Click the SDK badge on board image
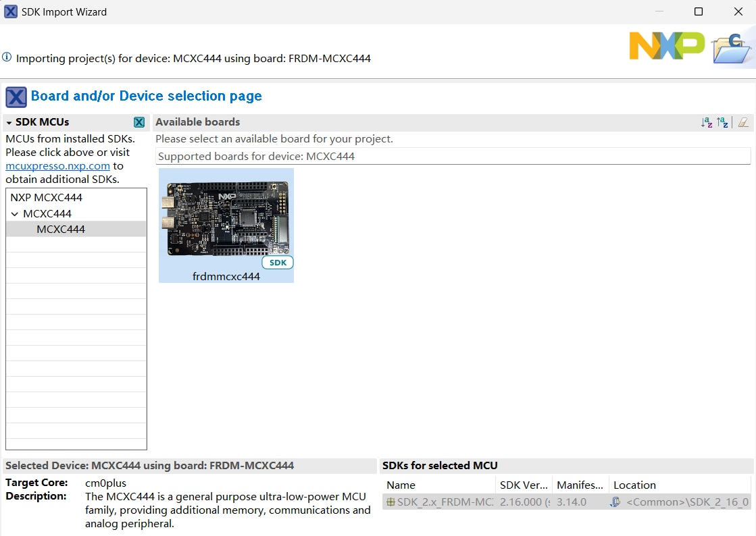This screenshot has height=536, width=756. 278,263
